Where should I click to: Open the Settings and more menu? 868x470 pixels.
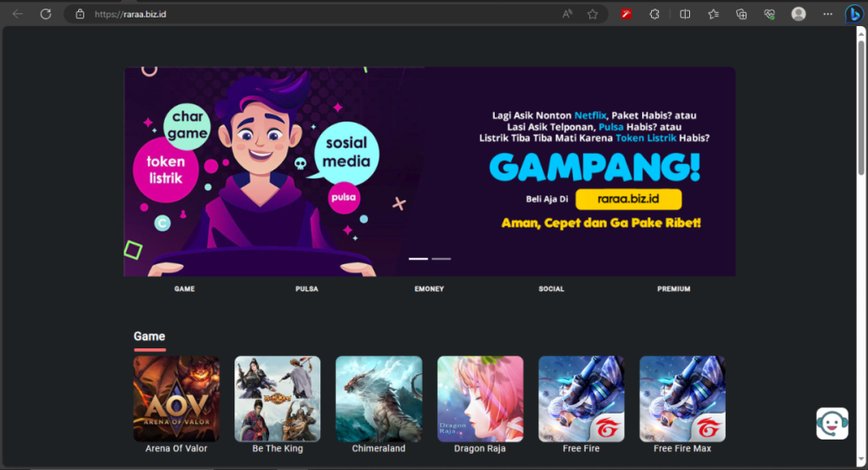[827, 14]
